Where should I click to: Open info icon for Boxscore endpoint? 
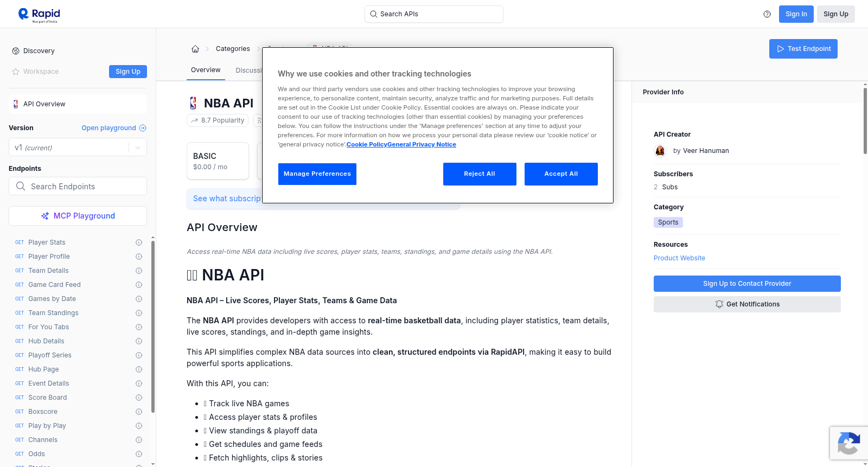pos(139,412)
